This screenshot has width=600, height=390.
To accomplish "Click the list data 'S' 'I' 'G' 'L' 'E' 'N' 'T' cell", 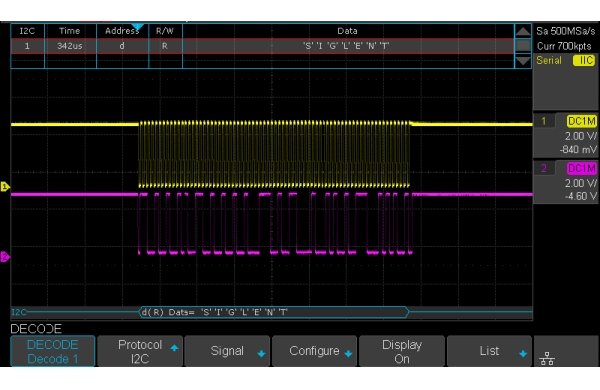I will point(347,46).
